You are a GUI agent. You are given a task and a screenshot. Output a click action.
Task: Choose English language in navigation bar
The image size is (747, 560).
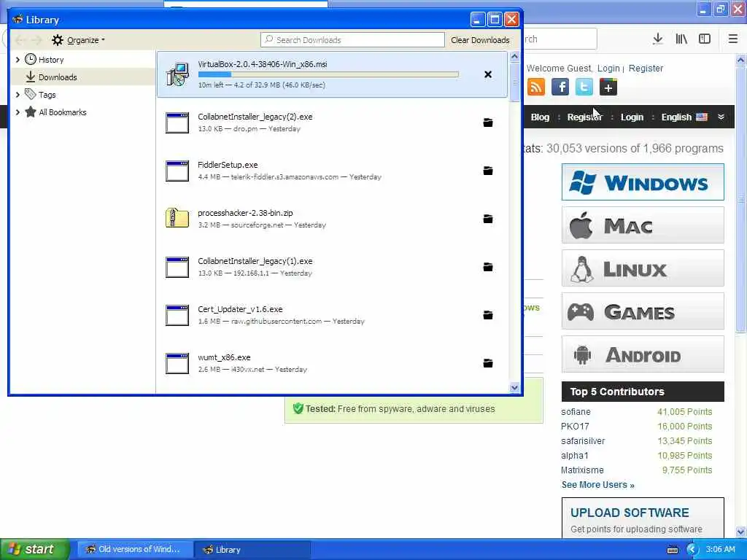click(684, 117)
